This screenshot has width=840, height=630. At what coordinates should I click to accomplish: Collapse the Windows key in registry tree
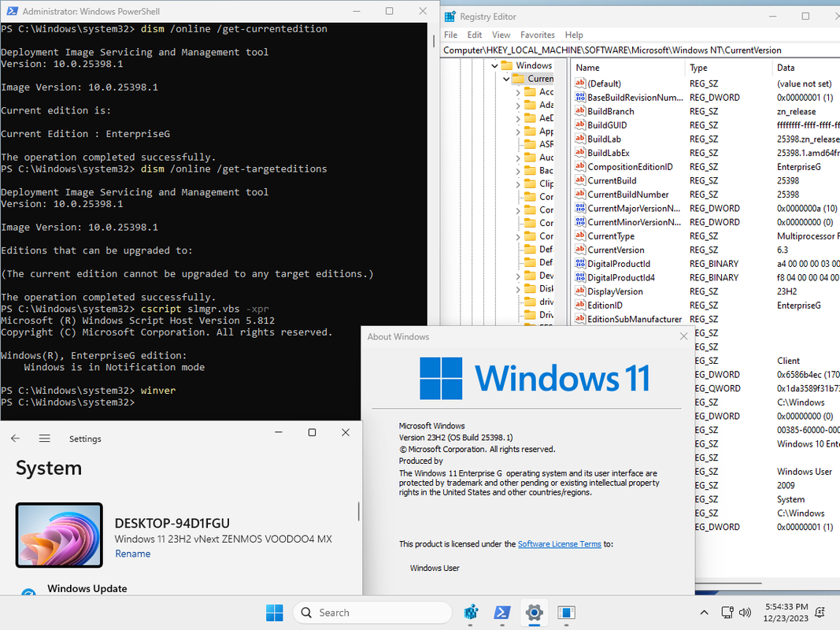click(x=494, y=65)
